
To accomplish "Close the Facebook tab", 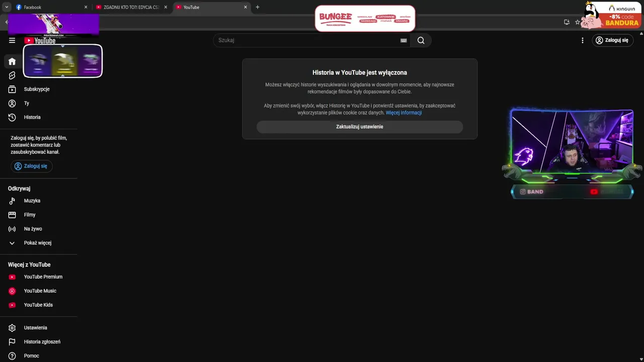I will pos(86,7).
